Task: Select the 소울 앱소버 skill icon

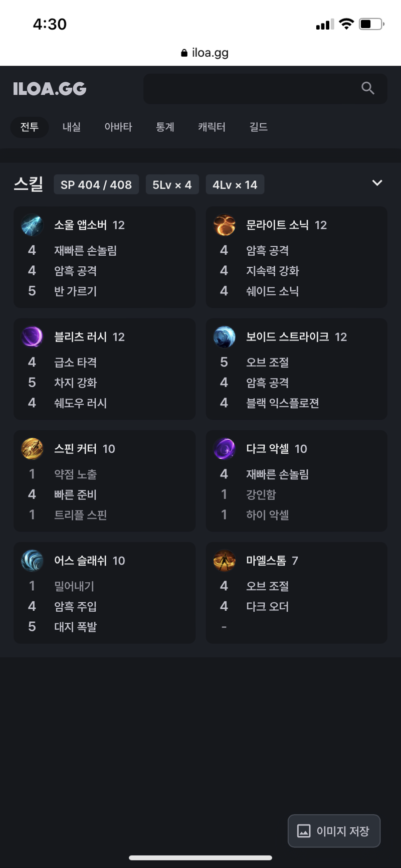Action: pos(32,225)
